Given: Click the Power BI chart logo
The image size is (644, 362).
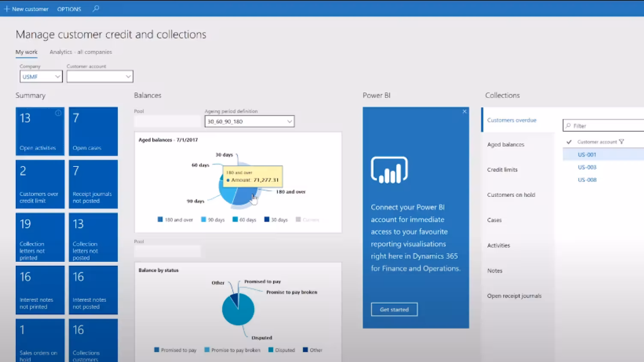Looking at the screenshot, I should point(389,170).
